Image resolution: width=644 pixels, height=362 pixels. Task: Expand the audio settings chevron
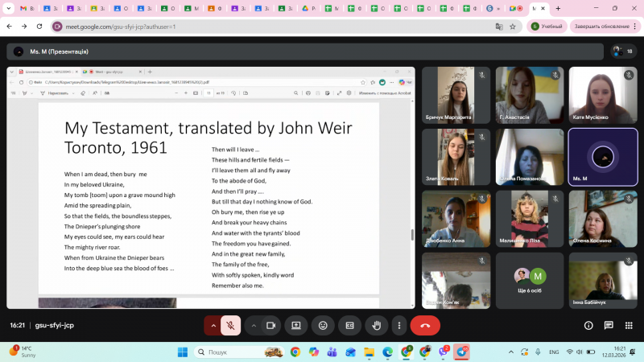213,325
